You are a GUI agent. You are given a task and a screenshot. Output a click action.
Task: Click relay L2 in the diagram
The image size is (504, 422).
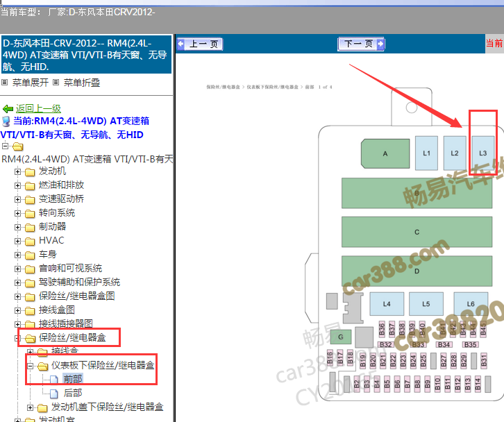[x=455, y=153]
